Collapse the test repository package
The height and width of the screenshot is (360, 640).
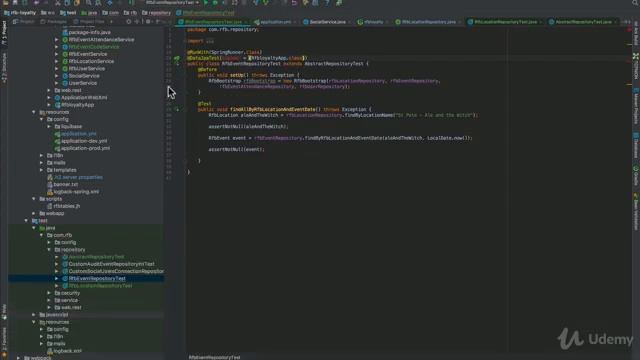pyautogui.click(x=49, y=249)
